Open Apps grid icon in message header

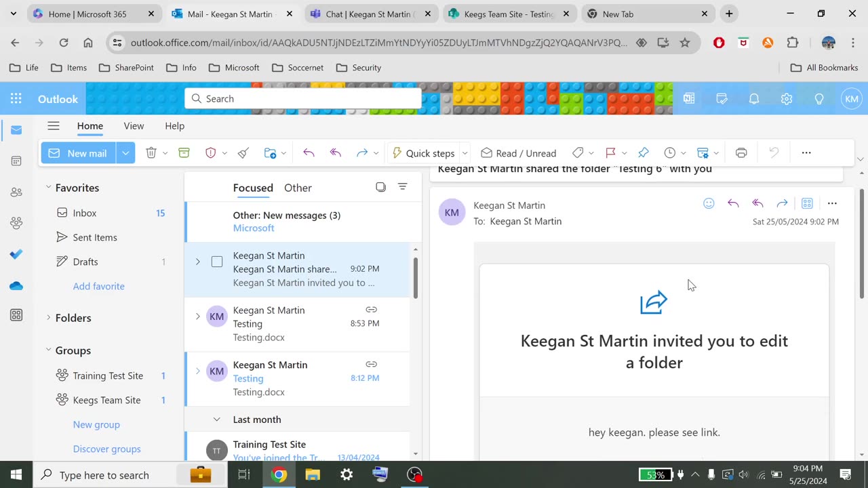tap(807, 203)
